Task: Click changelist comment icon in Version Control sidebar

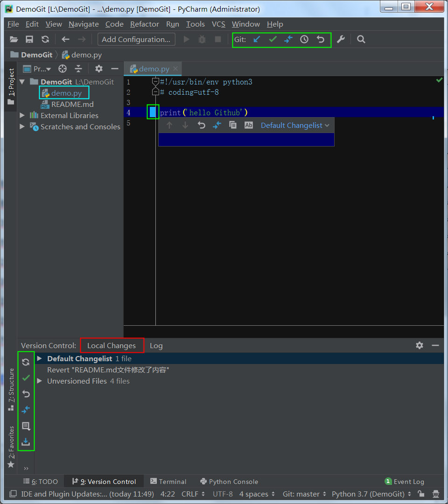Action: click(26, 426)
